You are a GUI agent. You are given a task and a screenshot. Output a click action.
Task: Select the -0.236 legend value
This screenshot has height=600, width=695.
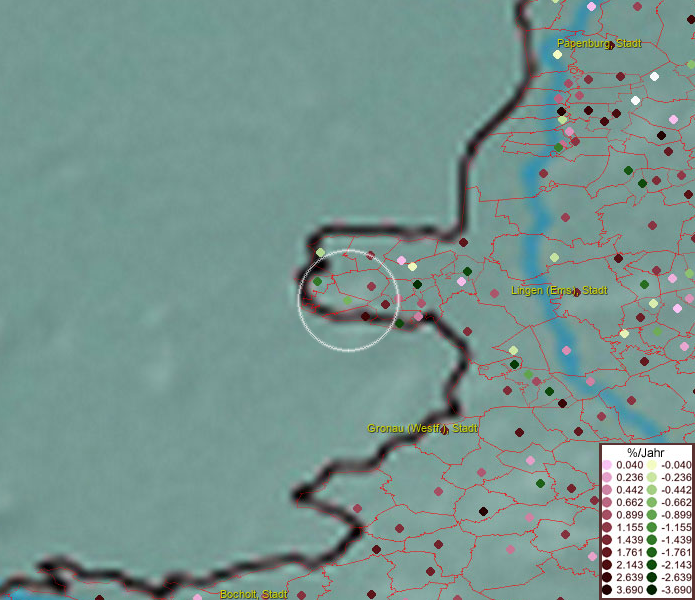pyautogui.click(x=676, y=477)
